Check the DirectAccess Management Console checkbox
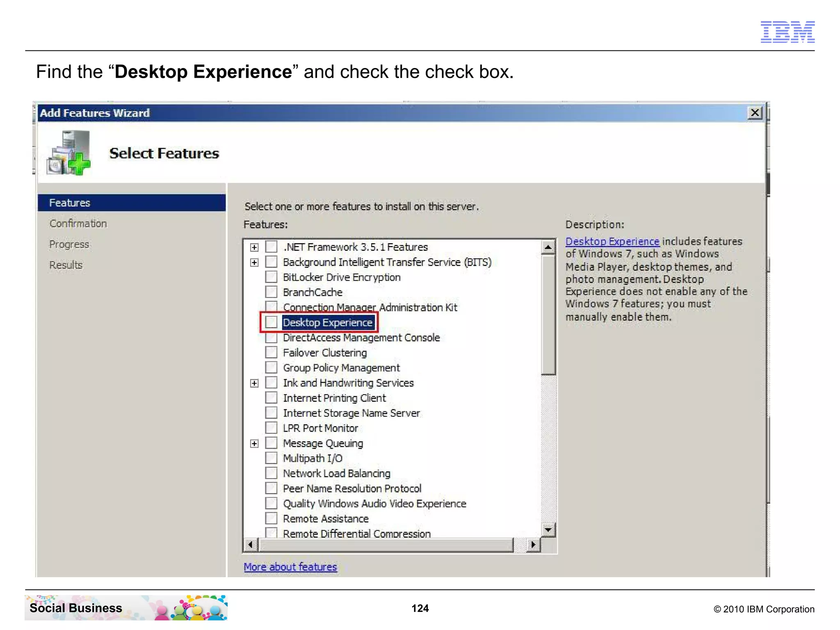The height and width of the screenshot is (630, 840). pos(271,338)
